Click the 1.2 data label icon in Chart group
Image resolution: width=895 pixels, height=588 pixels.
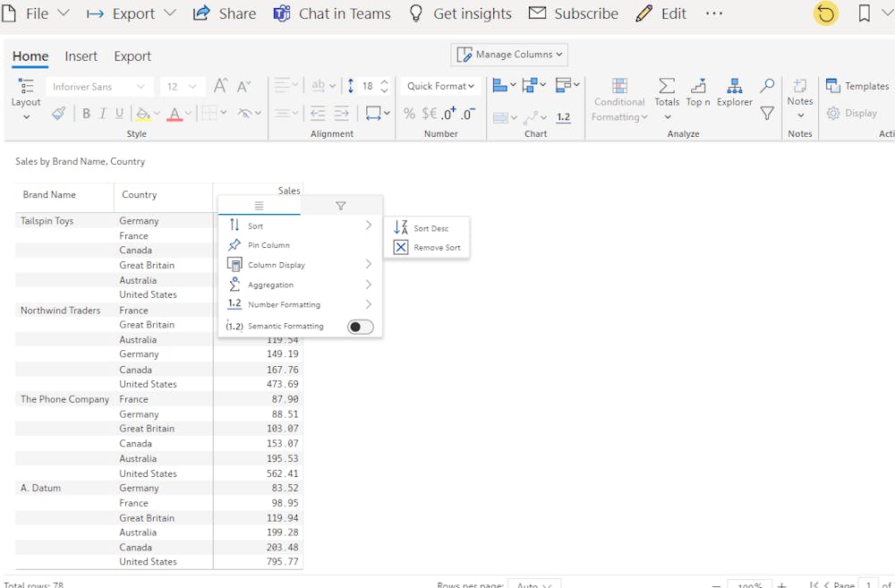coord(563,117)
